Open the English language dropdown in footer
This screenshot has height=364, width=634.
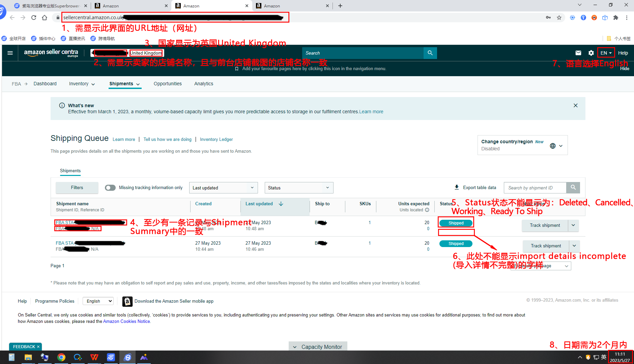[x=98, y=301]
